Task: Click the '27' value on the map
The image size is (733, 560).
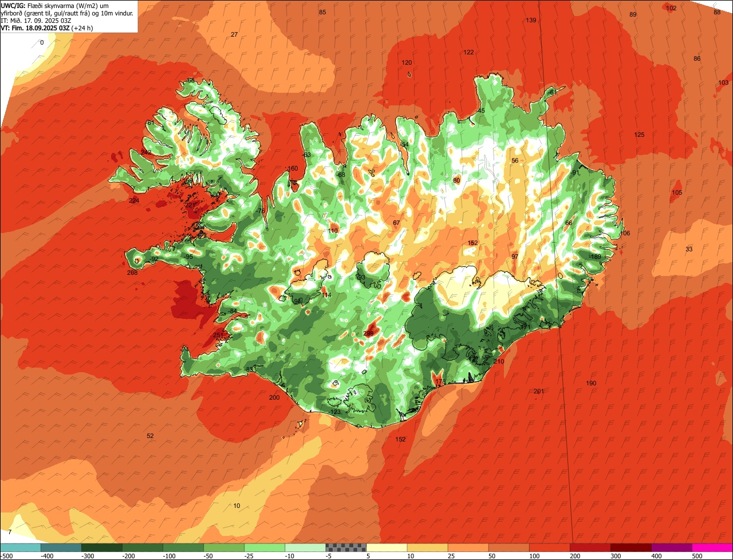Action: coord(234,34)
